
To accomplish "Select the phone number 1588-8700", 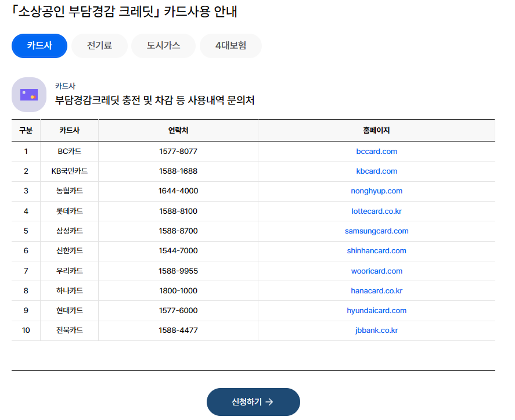I will (x=178, y=231).
